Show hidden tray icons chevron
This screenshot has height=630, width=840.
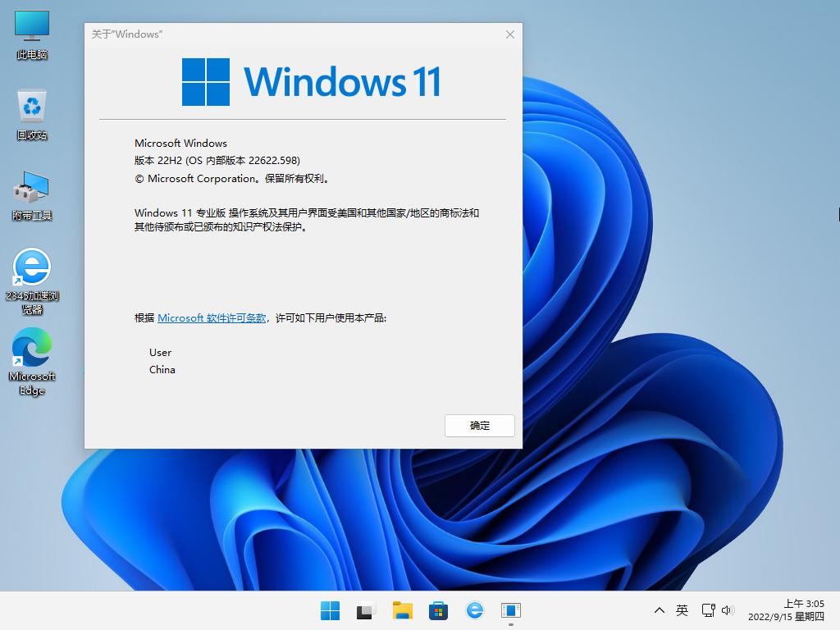click(660, 610)
